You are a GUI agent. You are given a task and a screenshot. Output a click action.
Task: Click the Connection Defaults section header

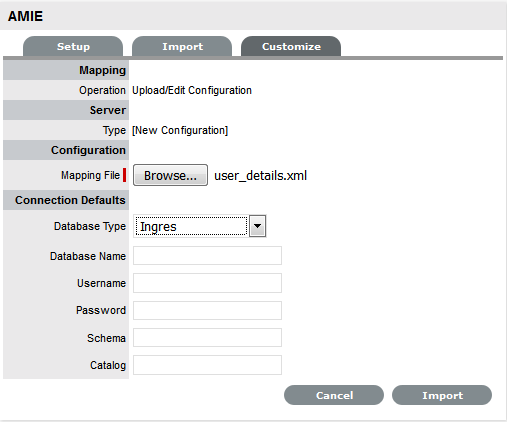pos(70,200)
